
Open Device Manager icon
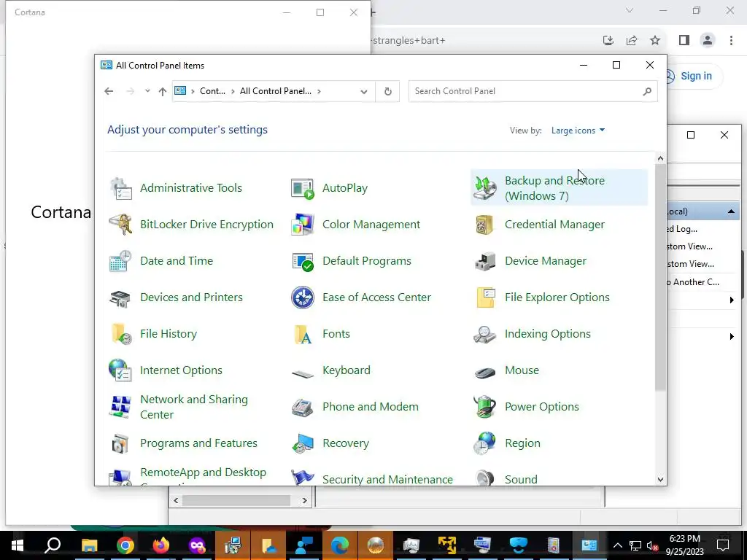(x=485, y=261)
